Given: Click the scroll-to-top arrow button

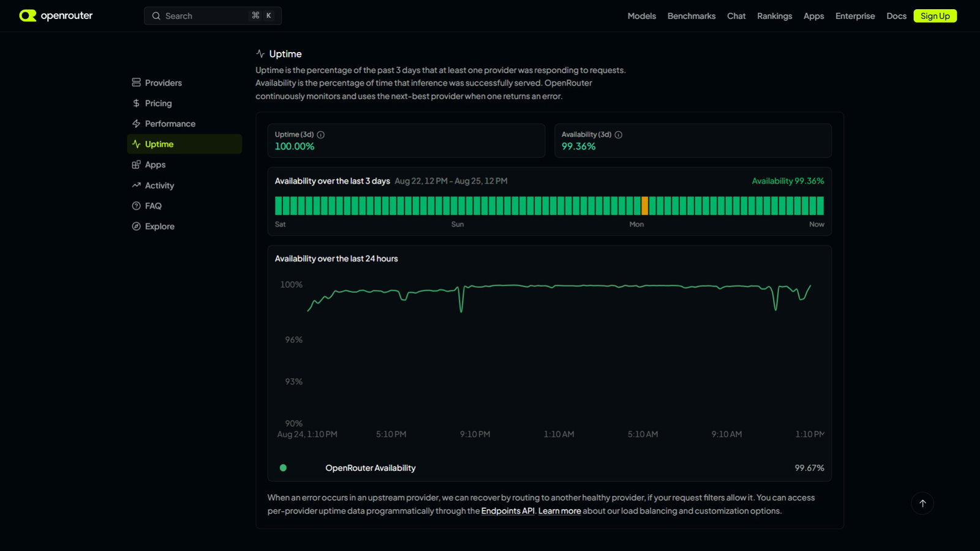Looking at the screenshot, I should [x=922, y=503].
